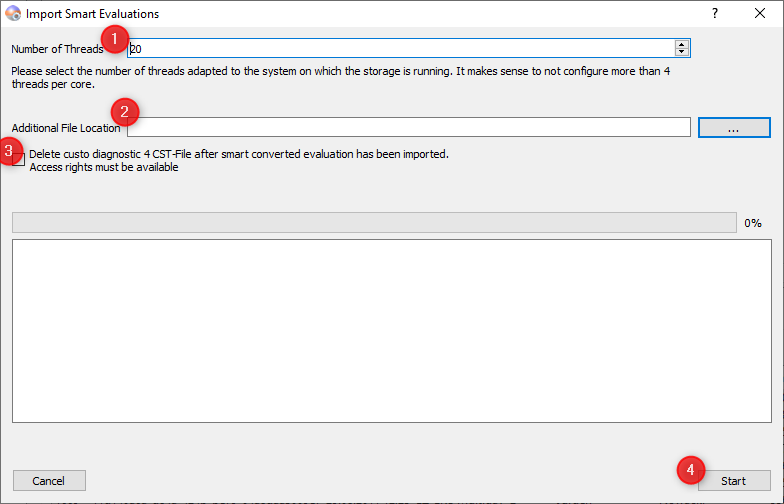Decrease thread count with the down arrow
The height and width of the screenshot is (504, 784).
[x=682, y=52]
